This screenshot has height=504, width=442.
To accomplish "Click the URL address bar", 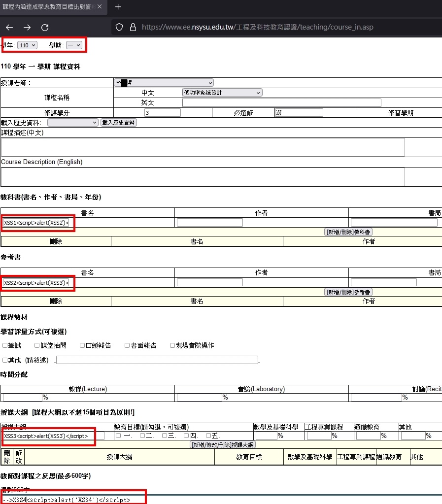I will click(257, 27).
